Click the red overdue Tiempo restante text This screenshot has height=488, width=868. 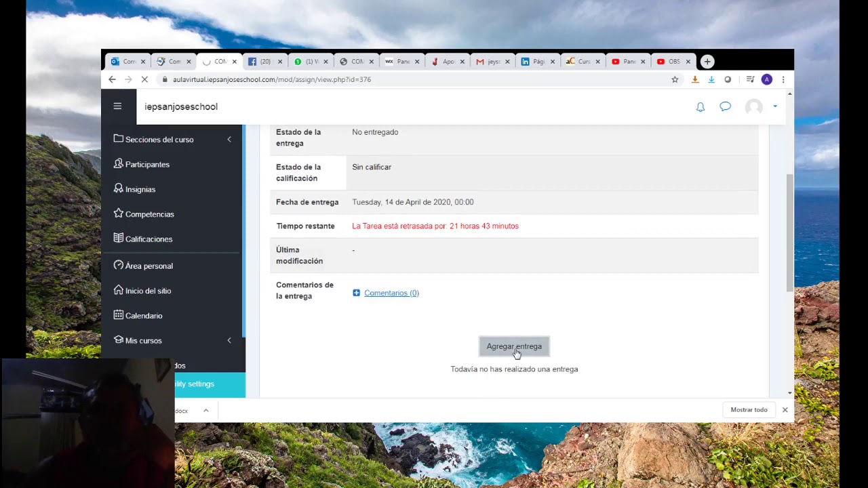435,226
